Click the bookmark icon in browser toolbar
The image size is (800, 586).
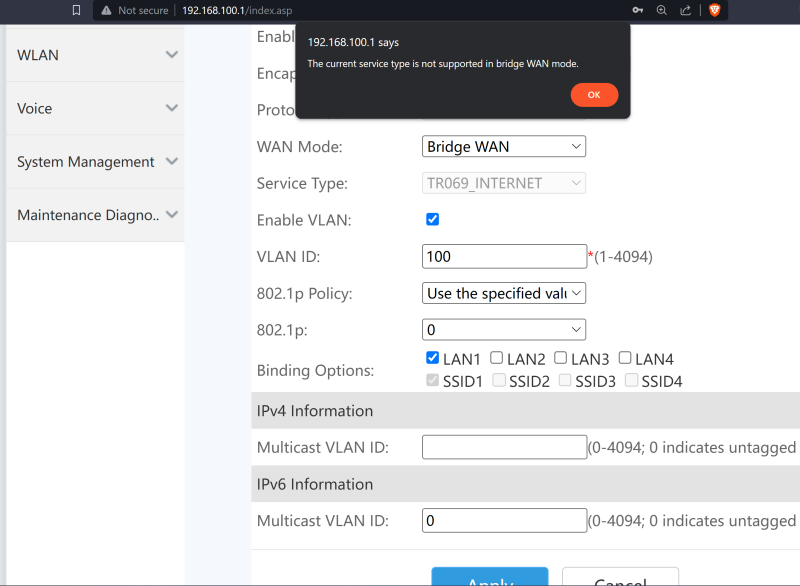77,10
